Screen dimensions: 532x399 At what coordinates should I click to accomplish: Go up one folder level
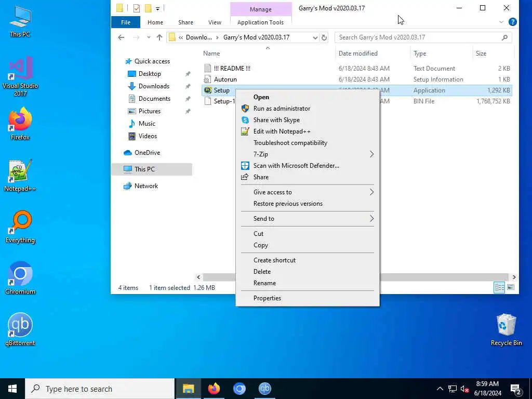159,37
